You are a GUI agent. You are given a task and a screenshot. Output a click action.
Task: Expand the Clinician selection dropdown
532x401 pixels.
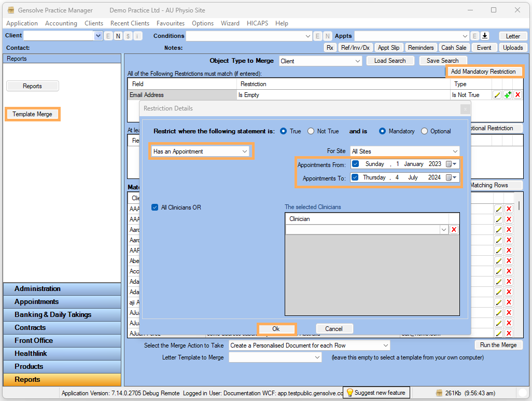point(444,230)
